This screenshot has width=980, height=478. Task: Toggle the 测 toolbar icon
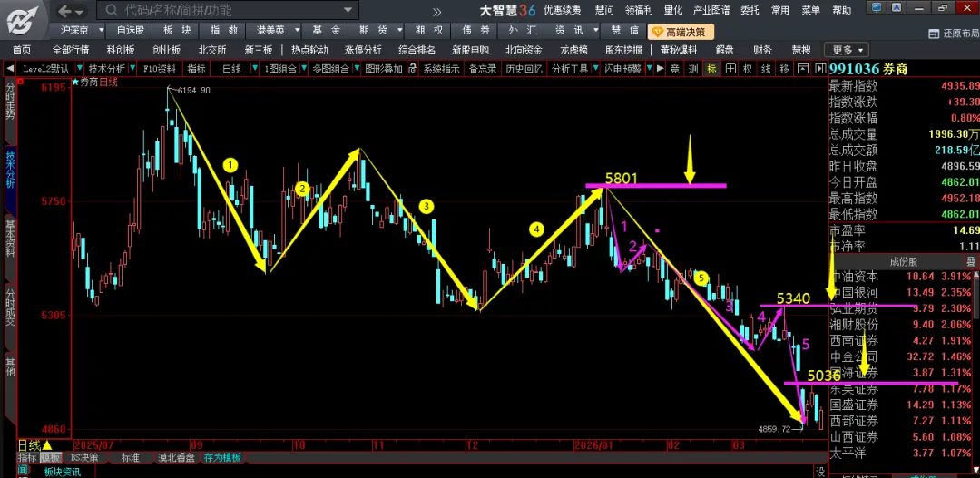pos(693,69)
